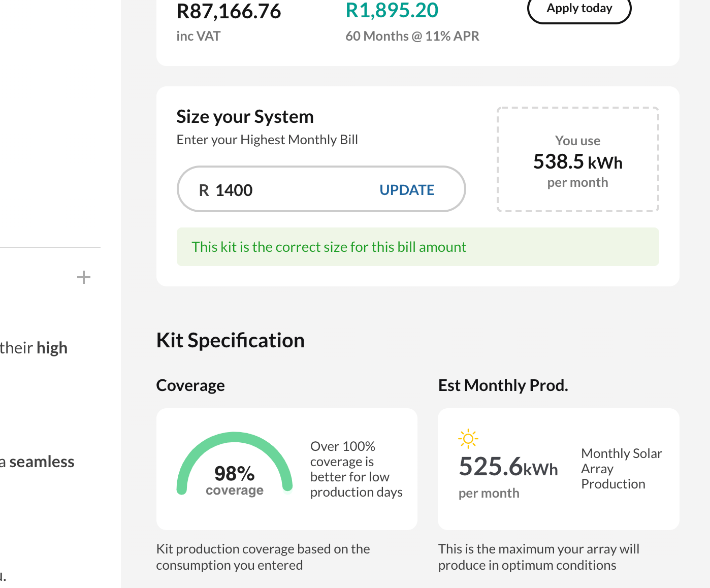Click 'Enter your Highest Monthly Bill' label
This screenshot has height=588, width=710.
267,140
